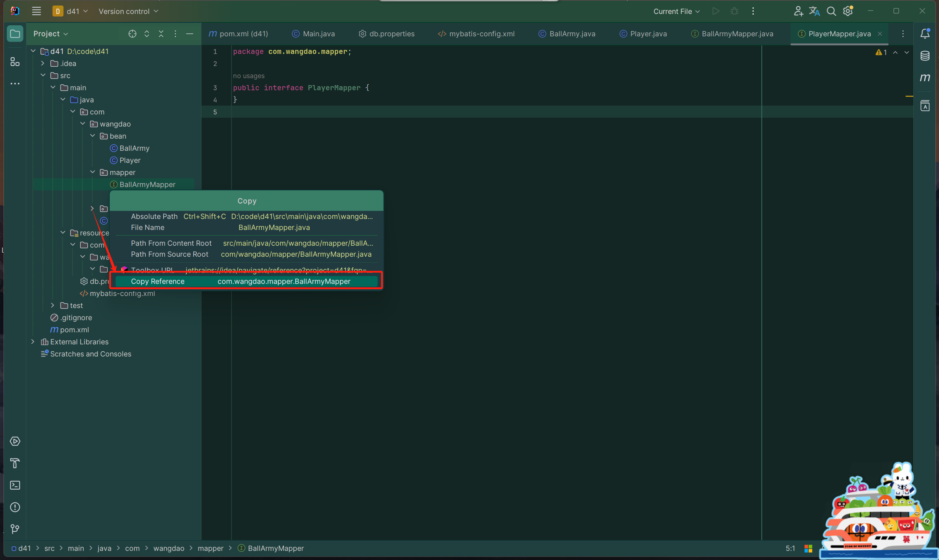
Task: Open Search Everywhere magnifier icon
Action: [x=831, y=11]
